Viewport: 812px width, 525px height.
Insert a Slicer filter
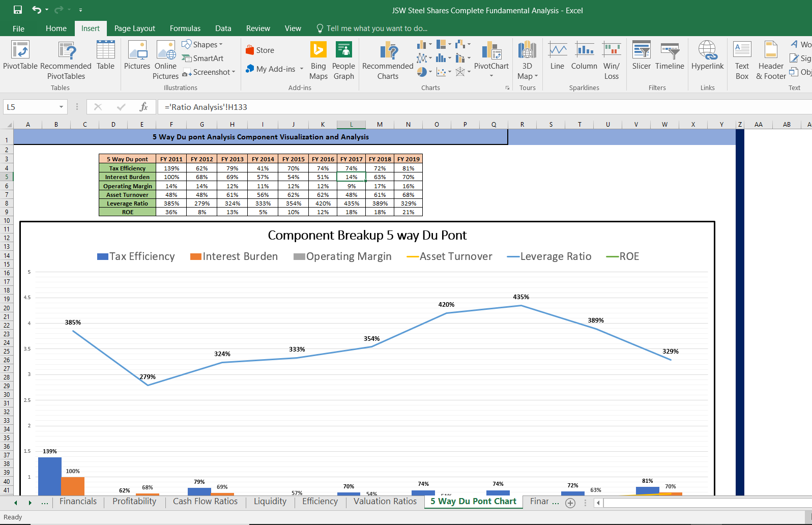642,55
